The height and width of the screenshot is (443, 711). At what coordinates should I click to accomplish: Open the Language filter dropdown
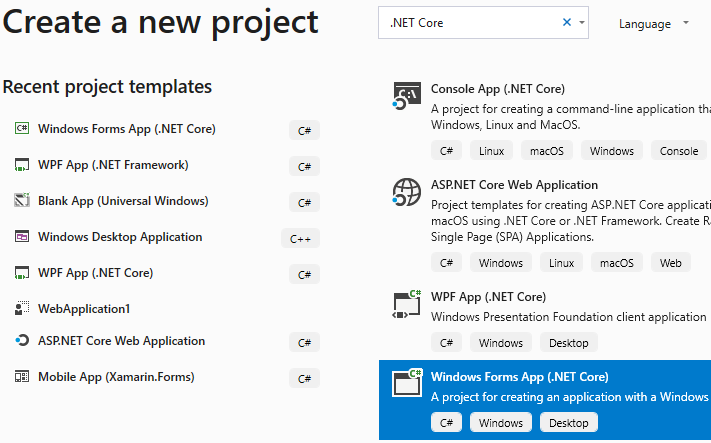pos(654,23)
